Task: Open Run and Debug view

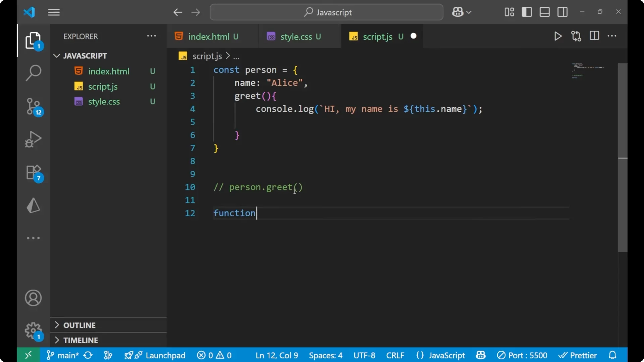Action: pos(33,139)
